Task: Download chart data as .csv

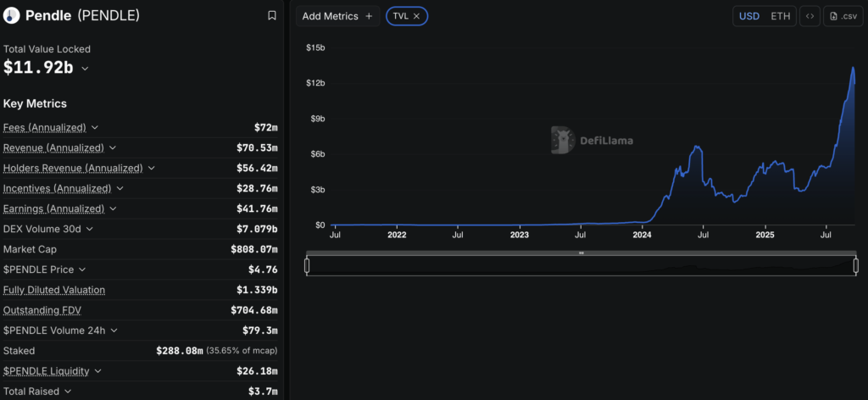Action: 843,16
